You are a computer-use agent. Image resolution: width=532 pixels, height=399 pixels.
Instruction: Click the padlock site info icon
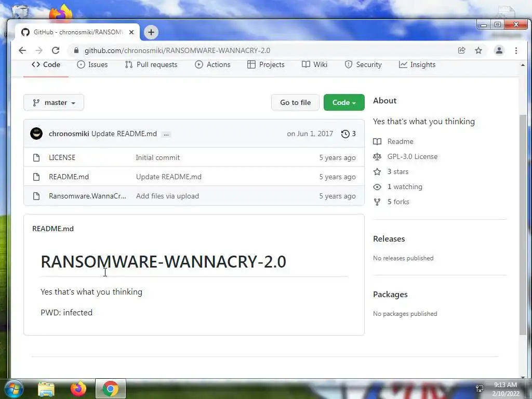coord(76,50)
